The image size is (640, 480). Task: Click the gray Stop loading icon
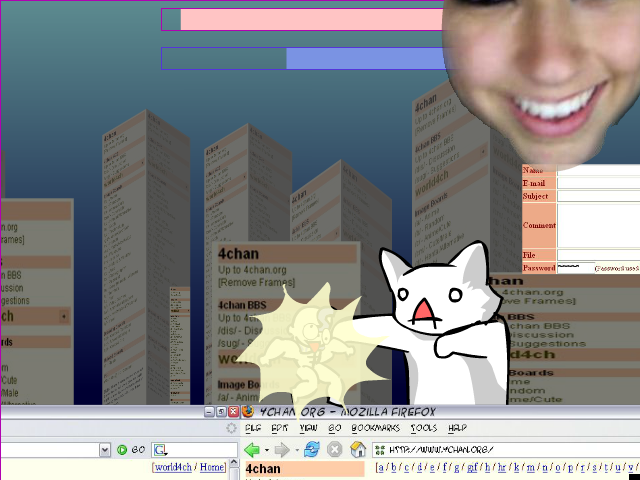click(x=335, y=450)
